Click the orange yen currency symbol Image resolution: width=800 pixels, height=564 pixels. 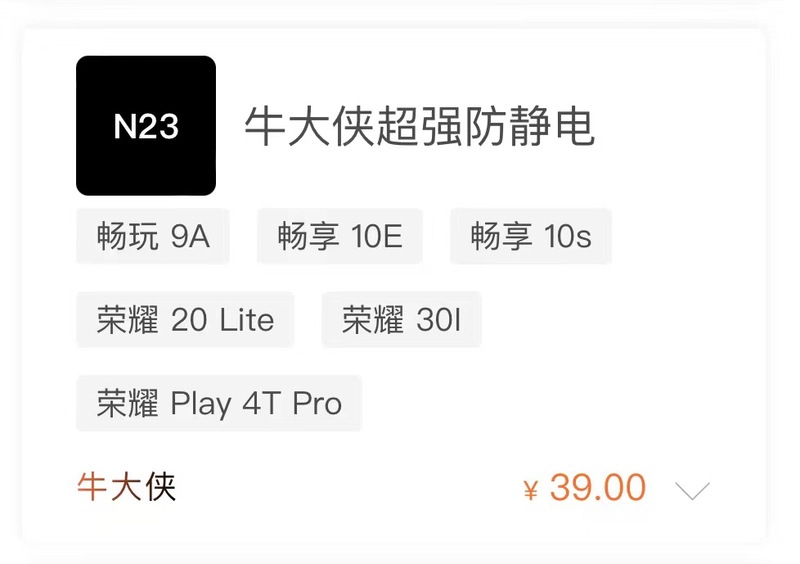pos(531,490)
